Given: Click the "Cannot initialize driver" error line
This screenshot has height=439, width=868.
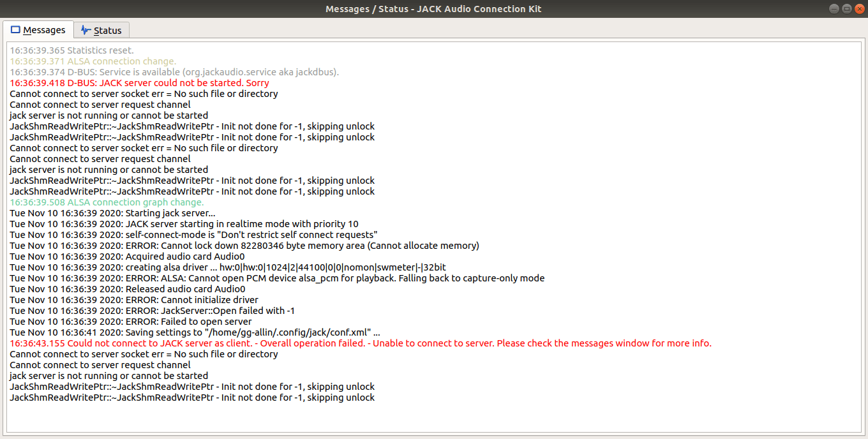Looking at the screenshot, I should point(134,300).
